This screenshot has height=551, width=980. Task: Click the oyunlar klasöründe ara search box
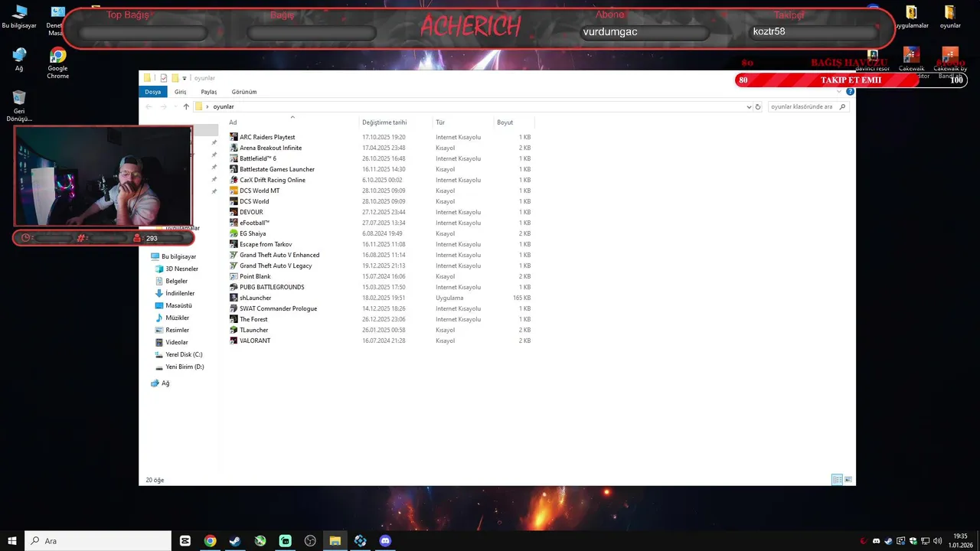click(x=808, y=106)
